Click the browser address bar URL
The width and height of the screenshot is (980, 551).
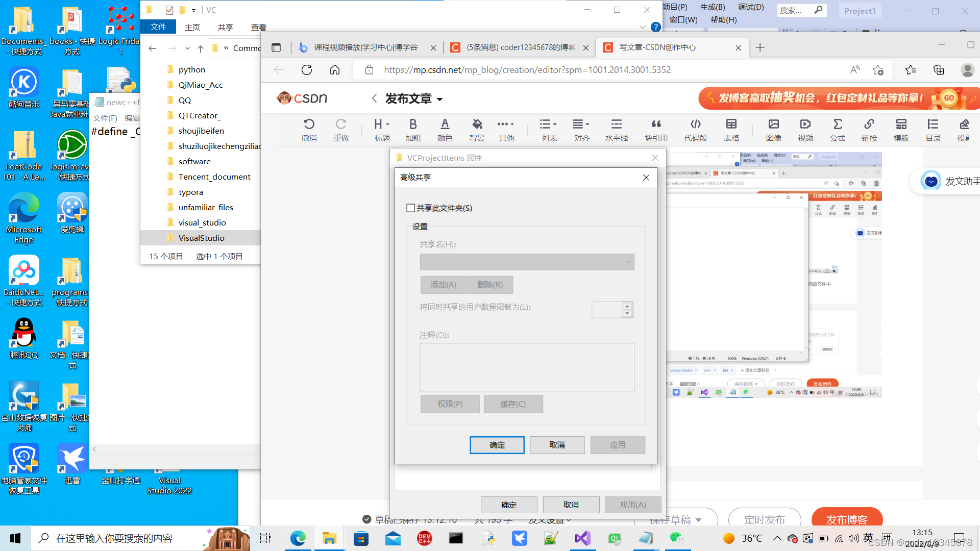coord(527,70)
